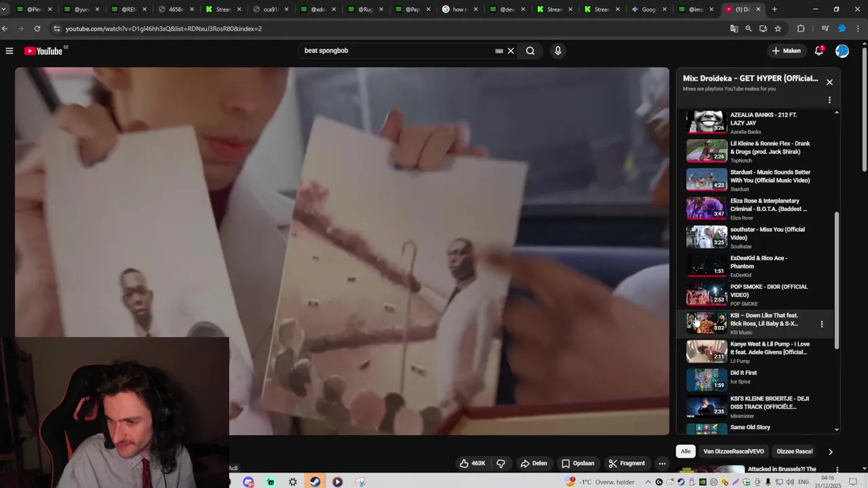
Task: Start voice search with the microphone
Action: click(558, 51)
